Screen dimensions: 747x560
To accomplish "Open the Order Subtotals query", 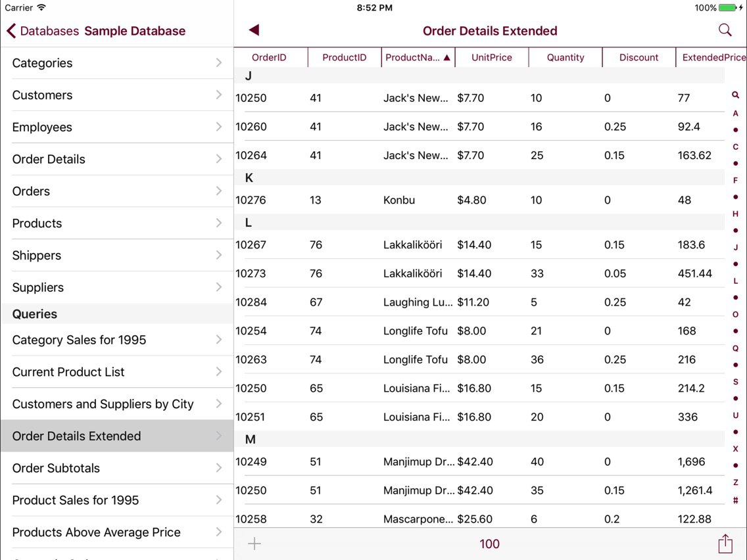I will click(x=117, y=468).
